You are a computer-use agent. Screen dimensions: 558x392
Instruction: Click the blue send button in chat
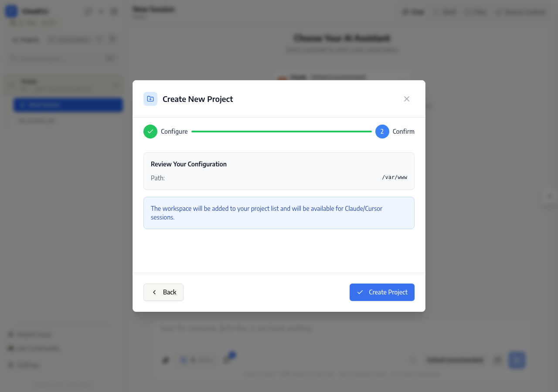(x=517, y=360)
